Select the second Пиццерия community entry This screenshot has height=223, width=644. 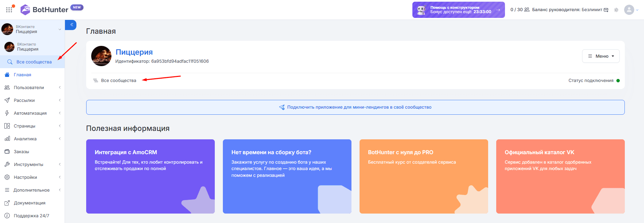pos(32,47)
